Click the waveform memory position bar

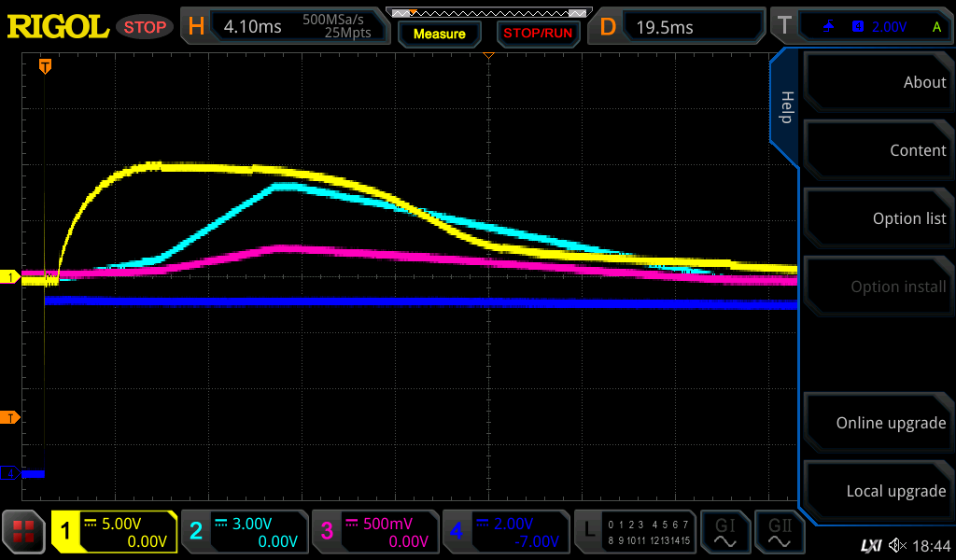(487, 12)
